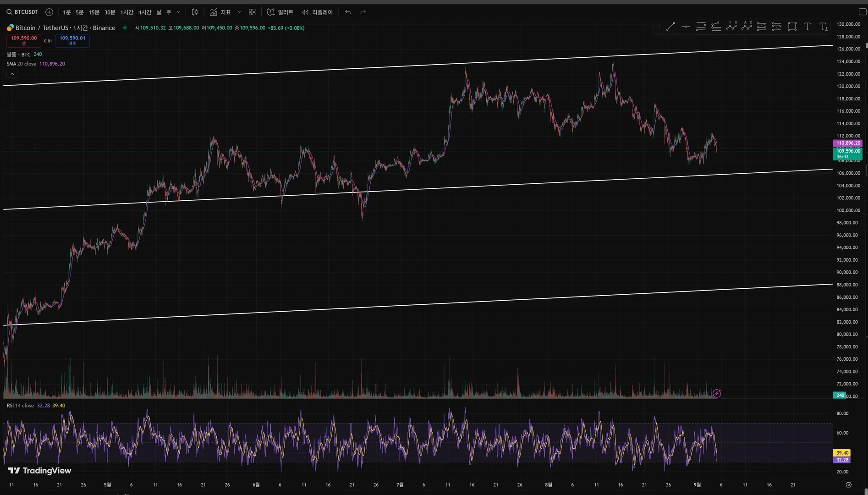Select the trend-based Fib extension tool
The width and height of the screenshot is (868, 495).
tap(716, 27)
